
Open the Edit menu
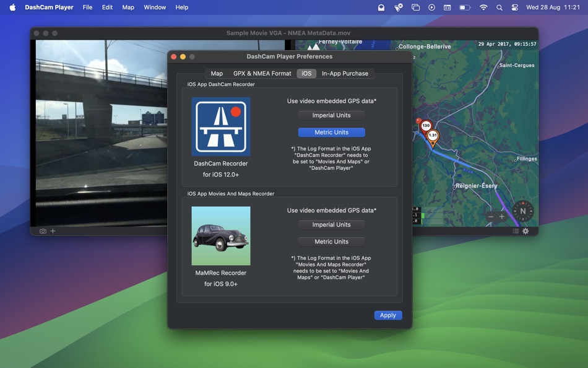107,7
